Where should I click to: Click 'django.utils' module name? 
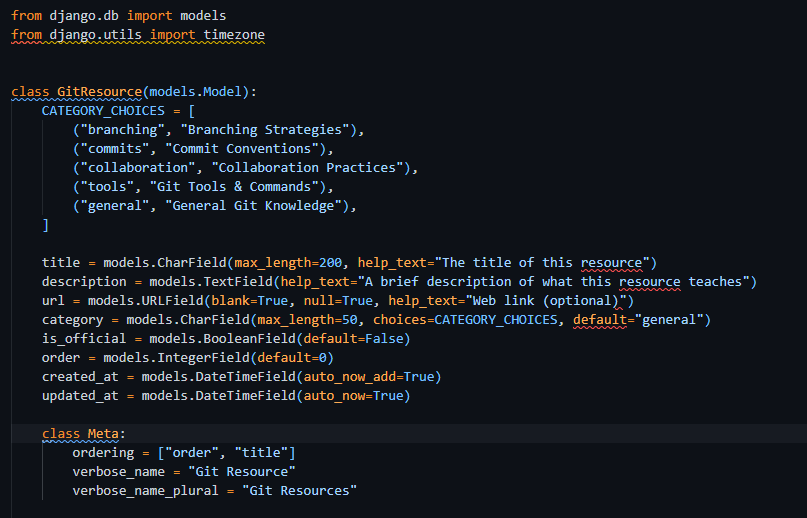[95, 35]
